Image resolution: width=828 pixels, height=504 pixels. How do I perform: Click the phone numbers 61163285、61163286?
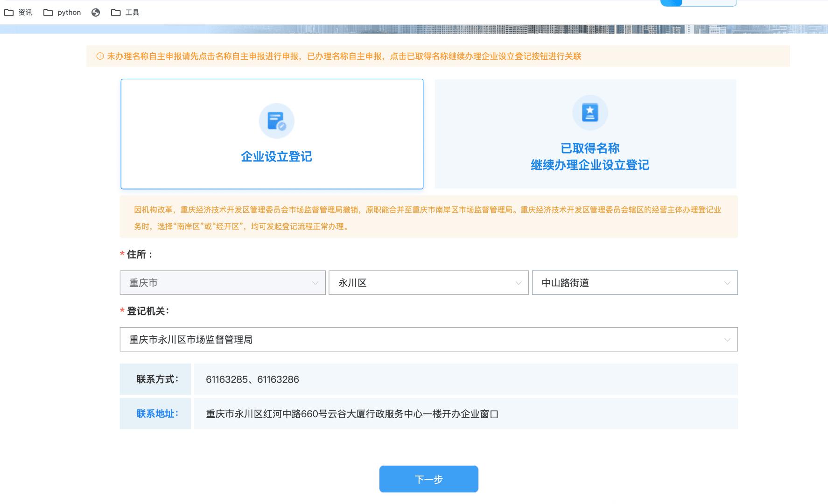pyautogui.click(x=252, y=379)
